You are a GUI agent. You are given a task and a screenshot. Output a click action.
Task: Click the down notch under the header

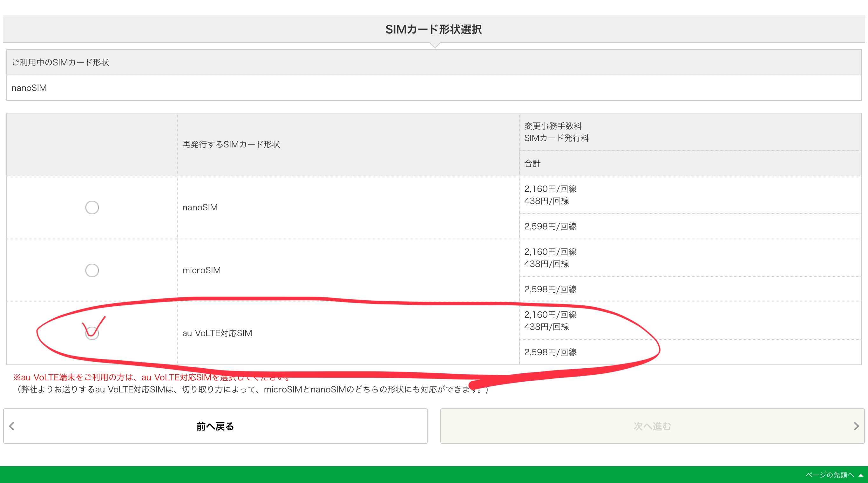[x=435, y=45]
